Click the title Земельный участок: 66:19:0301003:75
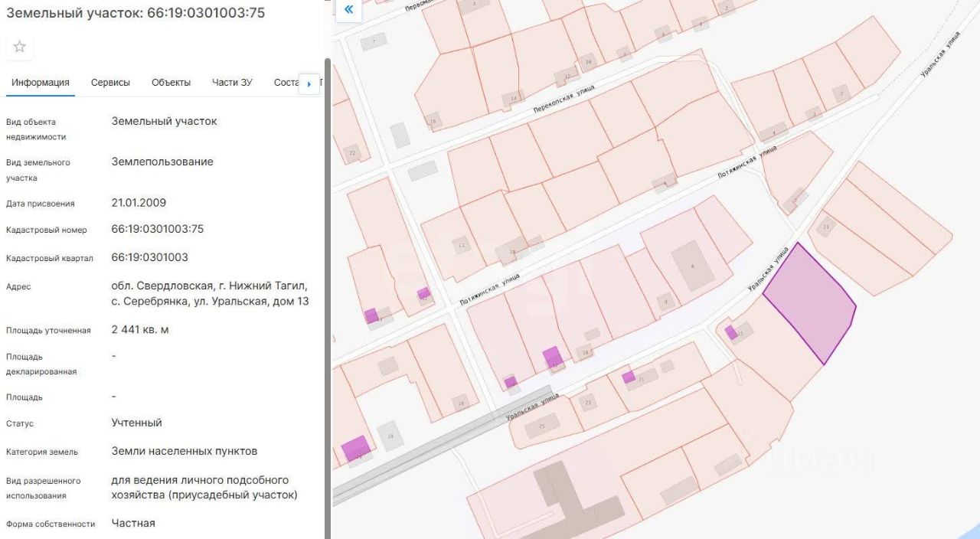The width and height of the screenshot is (980, 539). [136, 13]
